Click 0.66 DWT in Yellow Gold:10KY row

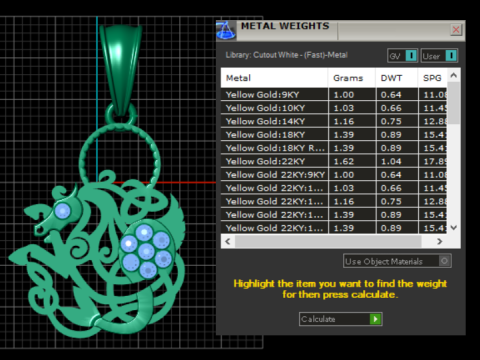tap(391, 108)
